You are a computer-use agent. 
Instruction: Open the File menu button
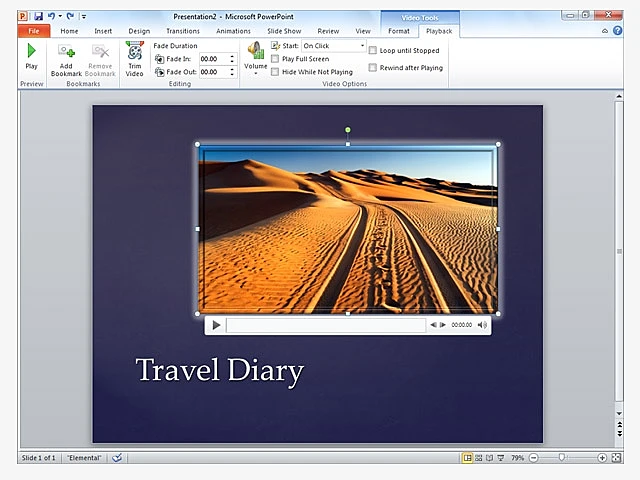[x=32, y=31]
